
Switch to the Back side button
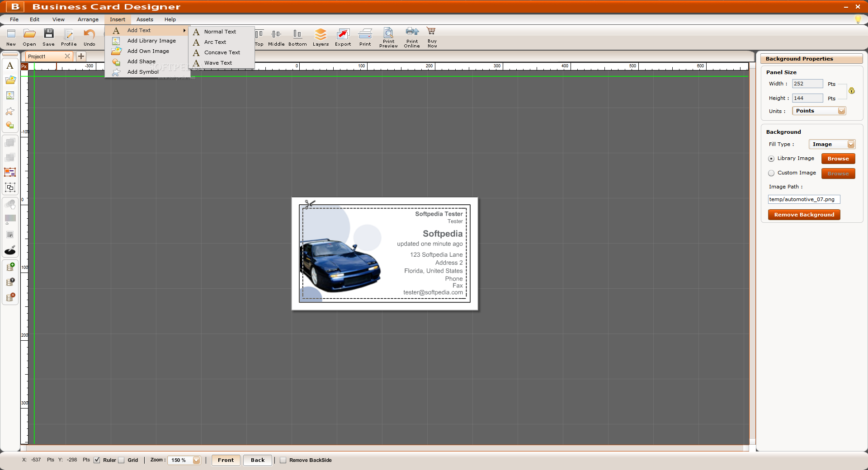[x=258, y=460]
